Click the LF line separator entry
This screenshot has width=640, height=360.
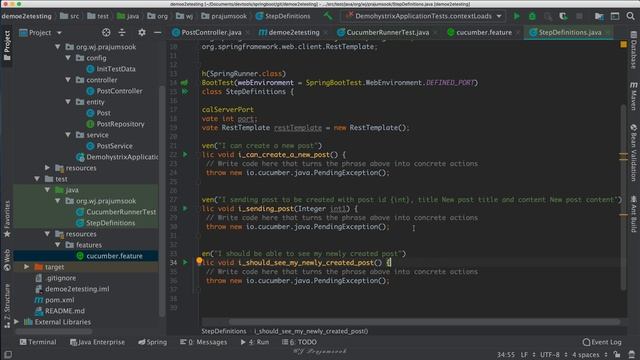click(x=524, y=354)
